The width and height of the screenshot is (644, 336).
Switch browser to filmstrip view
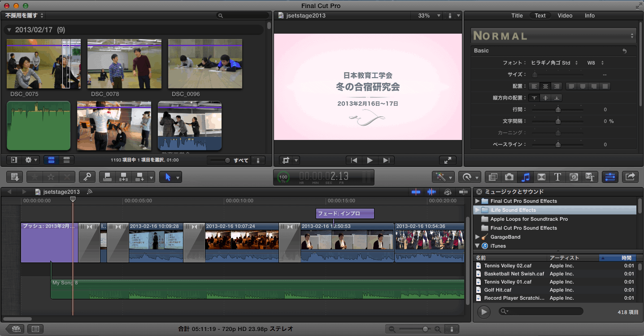[52, 160]
